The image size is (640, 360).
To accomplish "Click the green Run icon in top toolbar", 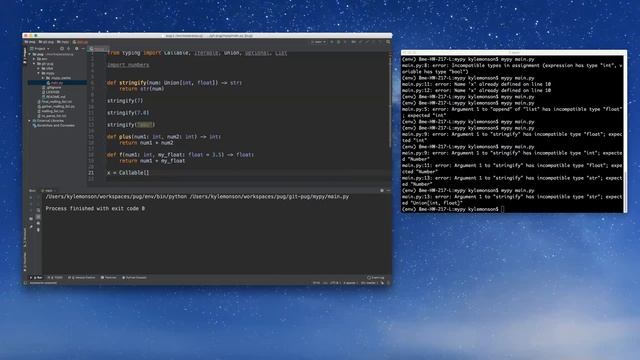I will point(332,42).
